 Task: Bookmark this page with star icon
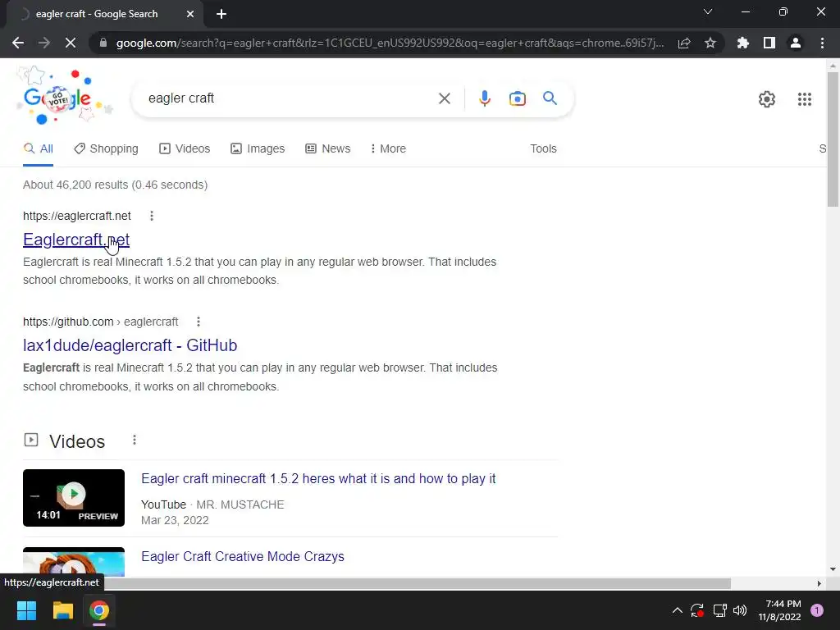click(710, 43)
